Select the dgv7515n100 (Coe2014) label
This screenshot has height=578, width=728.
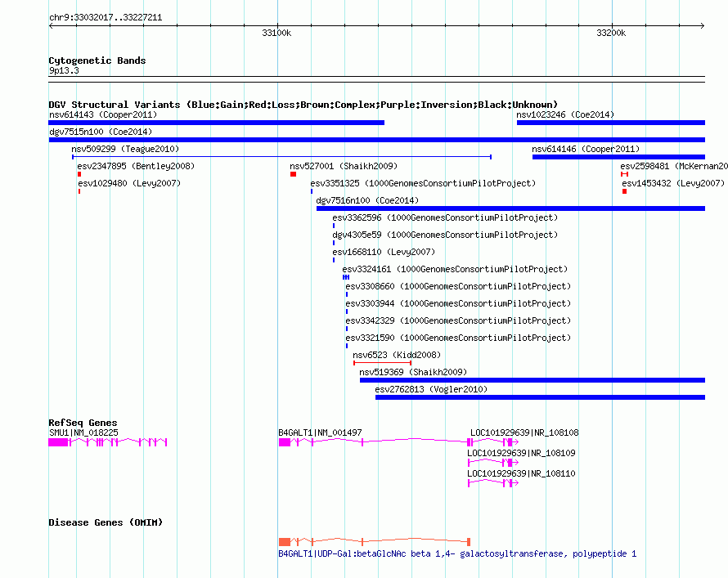click(101, 132)
